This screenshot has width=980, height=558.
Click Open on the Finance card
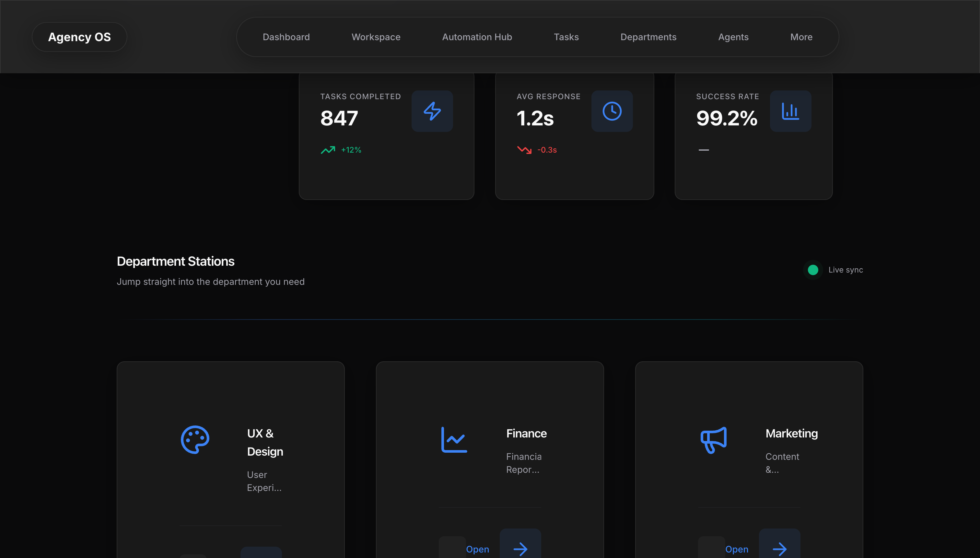click(x=477, y=549)
